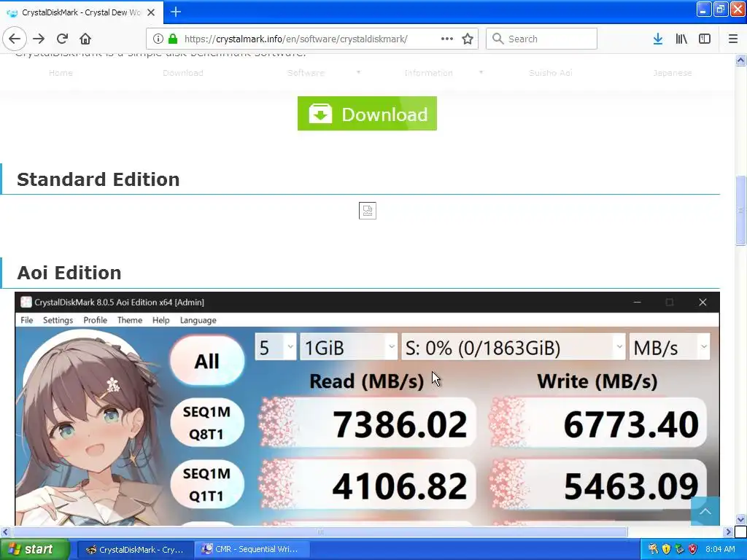Go forward to the next page
This screenshot has width=747, height=560.
[x=39, y=39]
